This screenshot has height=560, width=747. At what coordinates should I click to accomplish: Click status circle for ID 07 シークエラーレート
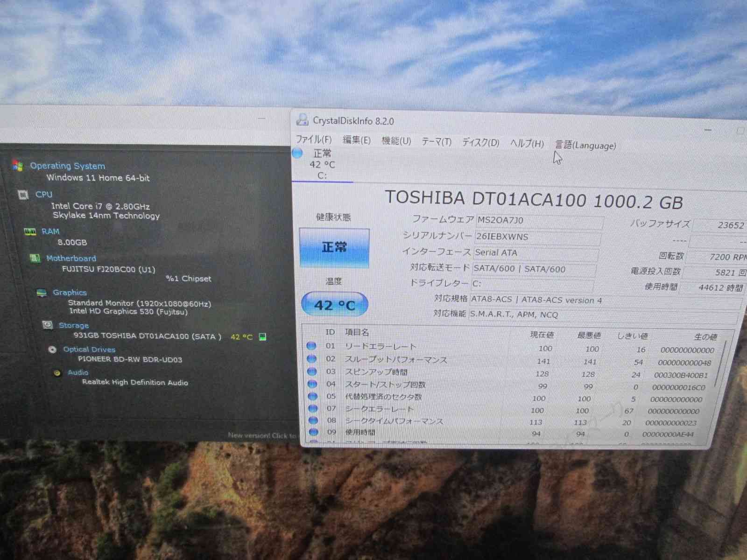(313, 408)
